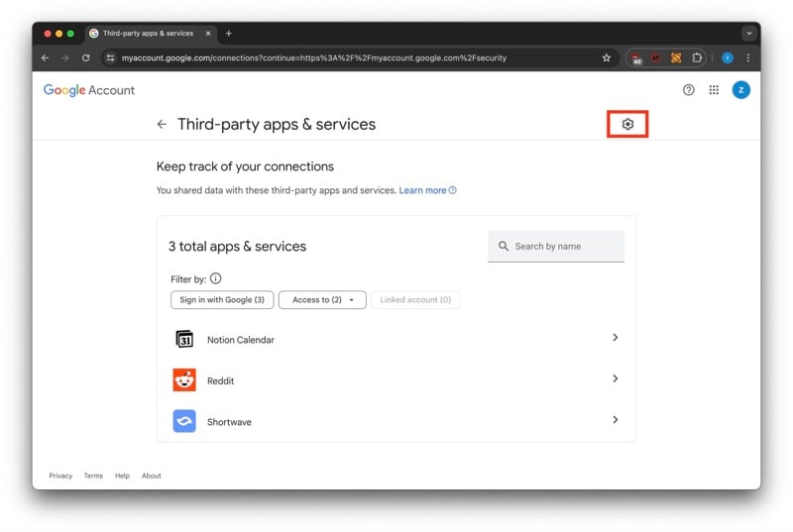
Task: Expand Reddit row chevron
Action: 615,378
